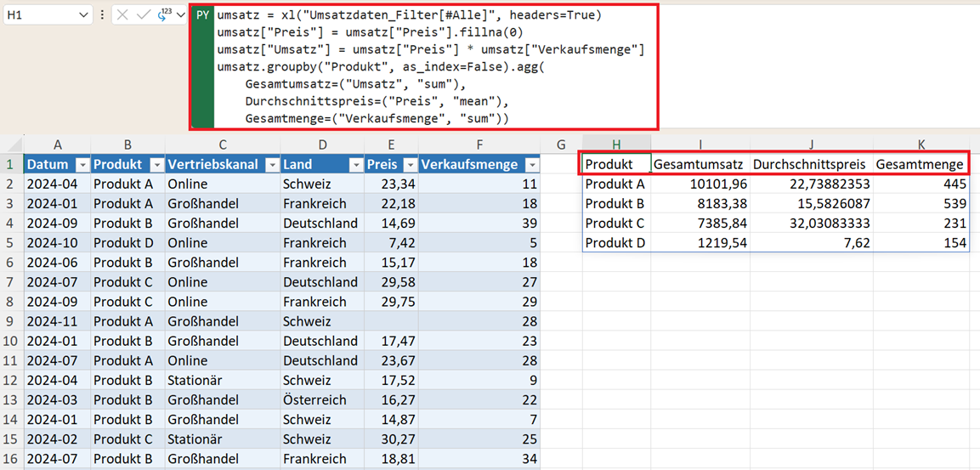Open the Python output type dropdown chevron
This screenshot has width=980, height=470.
pos(182,15)
